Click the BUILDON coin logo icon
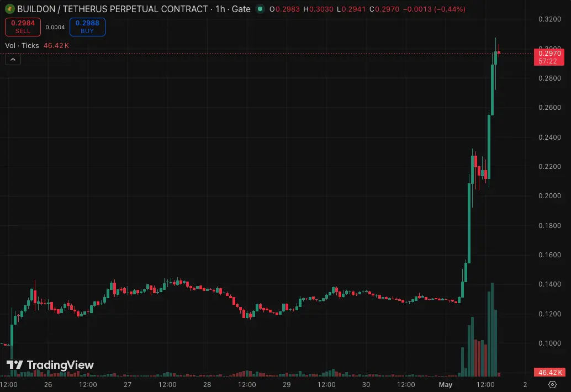 coord(9,9)
